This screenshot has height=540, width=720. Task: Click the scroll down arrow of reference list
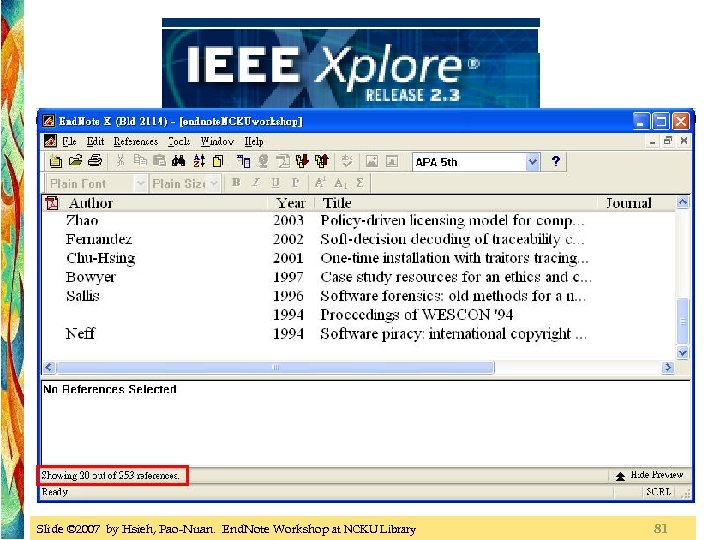click(683, 353)
